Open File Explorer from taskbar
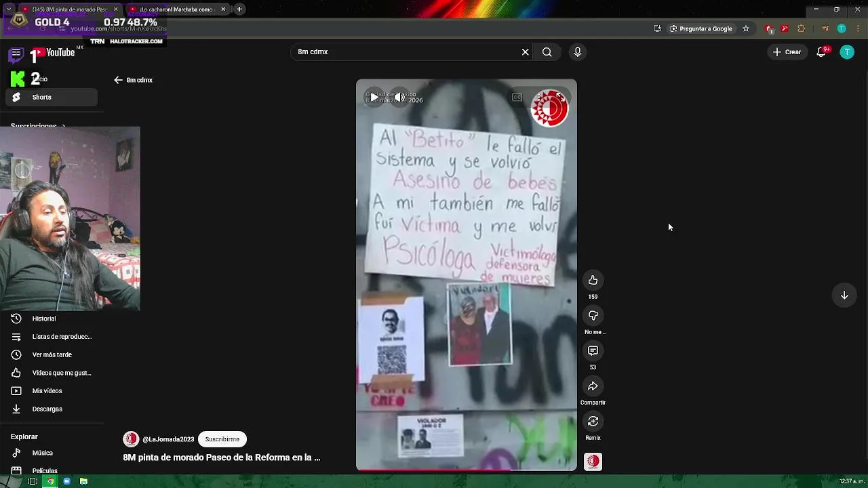The height and width of the screenshot is (488, 868). [83, 481]
